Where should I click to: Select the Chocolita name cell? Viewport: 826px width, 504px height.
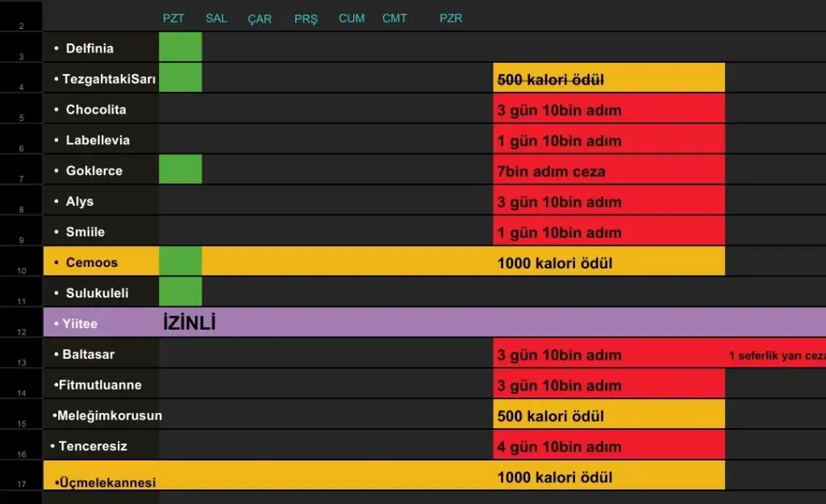click(x=100, y=110)
